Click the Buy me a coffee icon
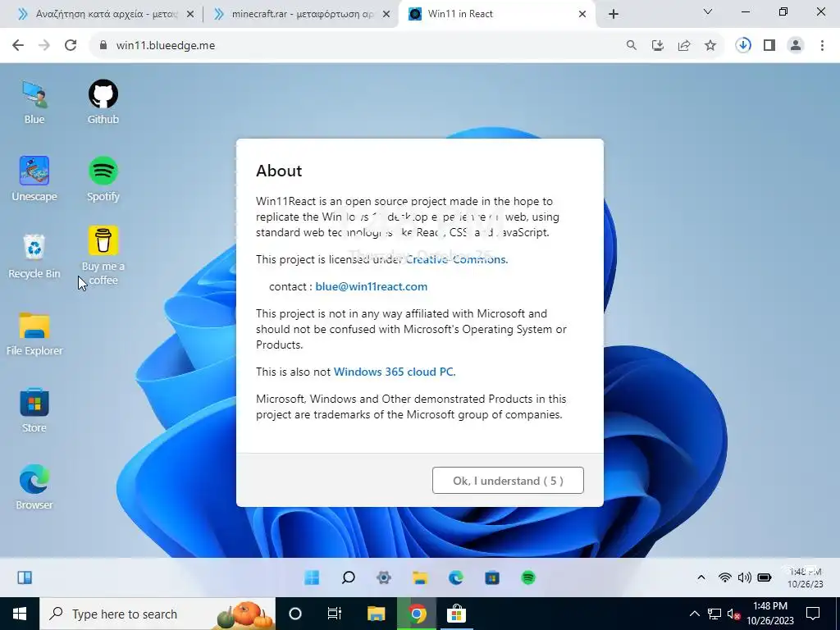The image size is (840, 630). (103, 256)
